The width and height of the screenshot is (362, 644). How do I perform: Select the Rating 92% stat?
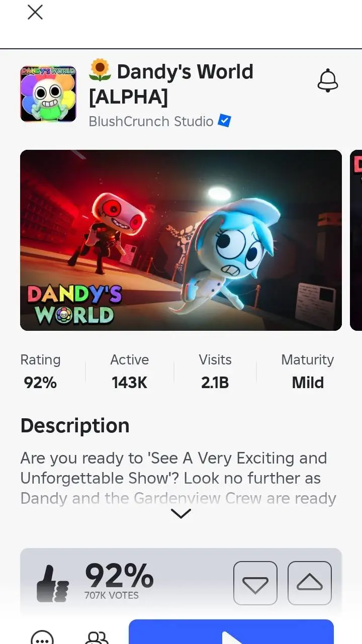tap(40, 372)
